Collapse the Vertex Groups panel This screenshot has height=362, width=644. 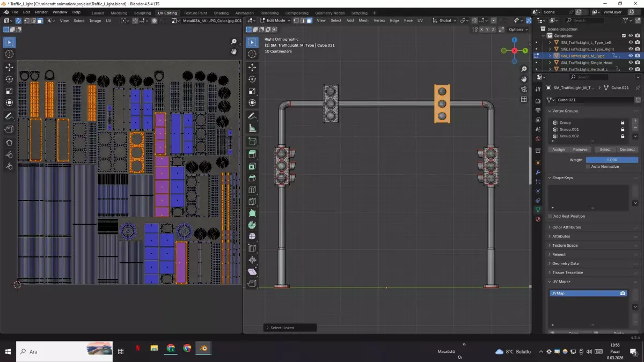(565, 110)
